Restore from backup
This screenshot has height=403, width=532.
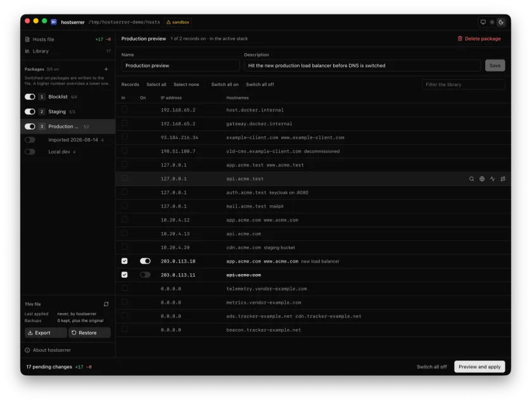[x=89, y=333]
